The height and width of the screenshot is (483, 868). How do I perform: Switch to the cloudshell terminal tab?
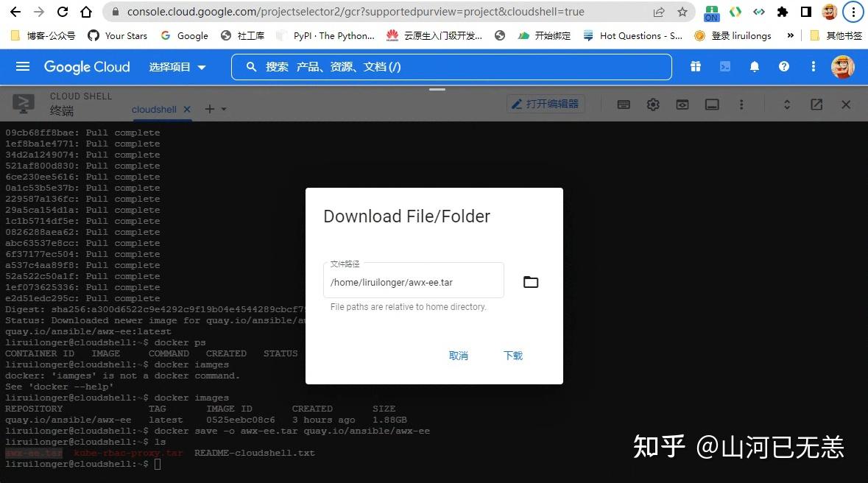click(154, 109)
